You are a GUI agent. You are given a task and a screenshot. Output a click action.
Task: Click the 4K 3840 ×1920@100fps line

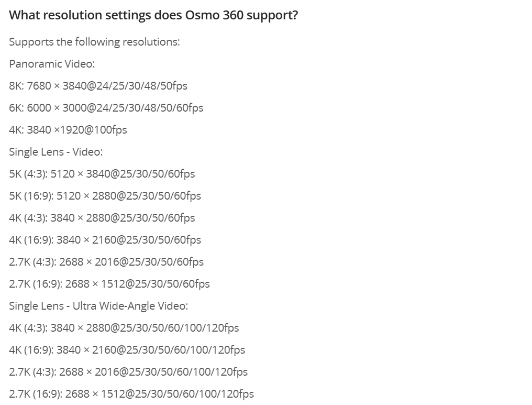[x=68, y=130]
